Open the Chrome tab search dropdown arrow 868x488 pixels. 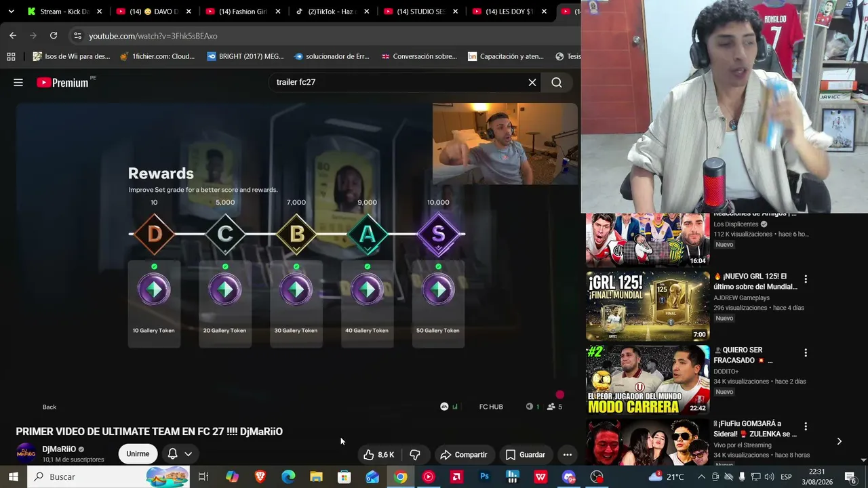[11, 12]
